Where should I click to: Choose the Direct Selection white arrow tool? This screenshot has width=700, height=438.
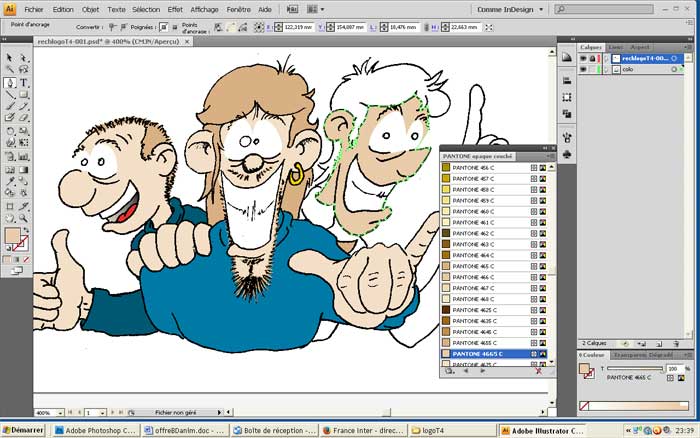(23, 58)
